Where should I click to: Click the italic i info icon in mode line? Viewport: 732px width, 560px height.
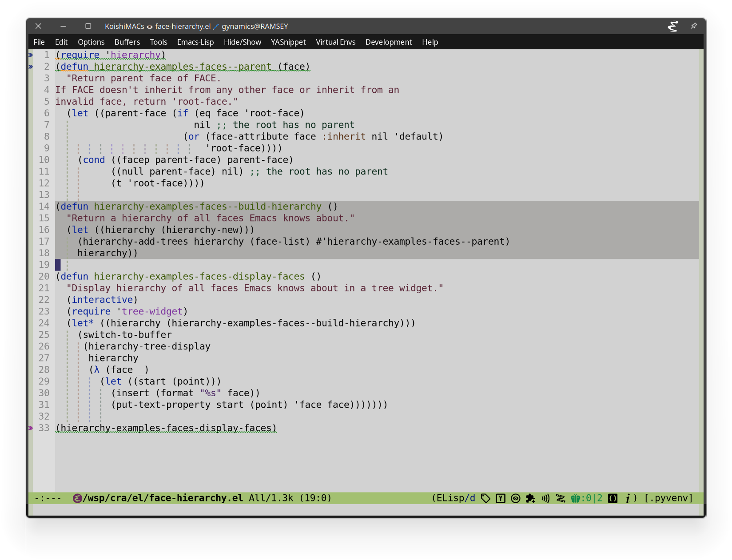628,498
